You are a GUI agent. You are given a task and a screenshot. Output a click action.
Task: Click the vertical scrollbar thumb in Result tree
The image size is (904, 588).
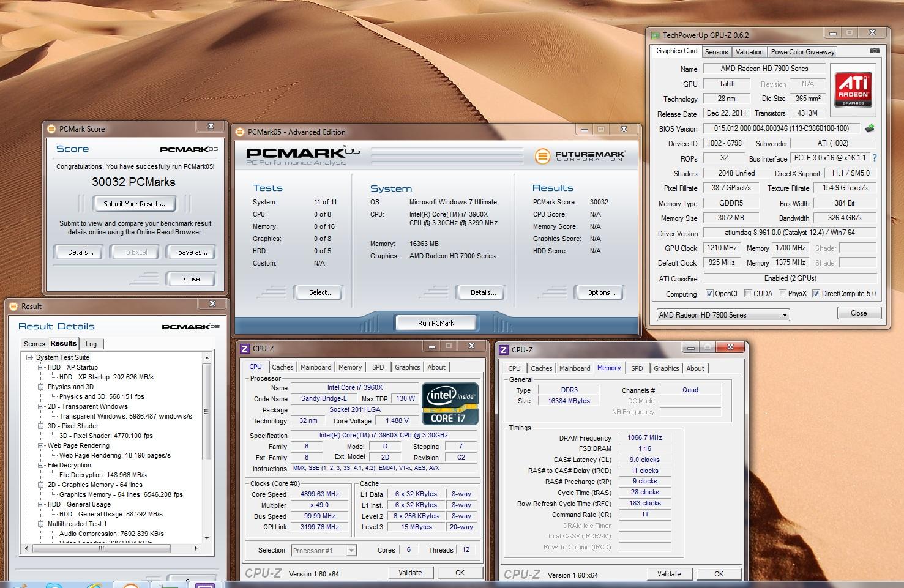tap(207, 411)
